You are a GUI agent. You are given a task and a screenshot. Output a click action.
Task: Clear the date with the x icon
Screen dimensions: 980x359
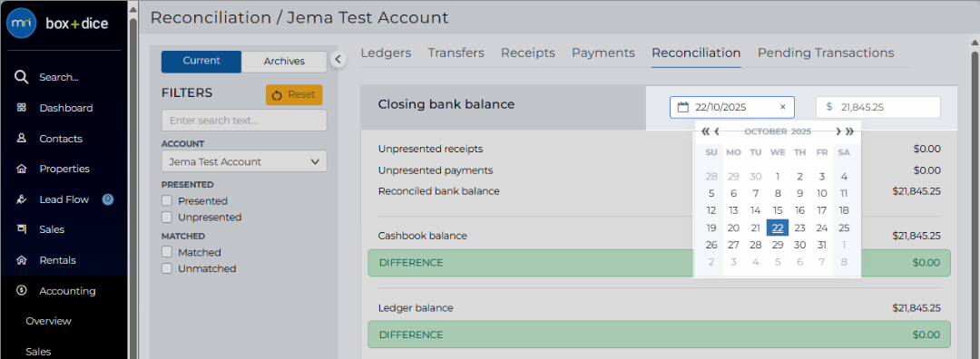(782, 107)
